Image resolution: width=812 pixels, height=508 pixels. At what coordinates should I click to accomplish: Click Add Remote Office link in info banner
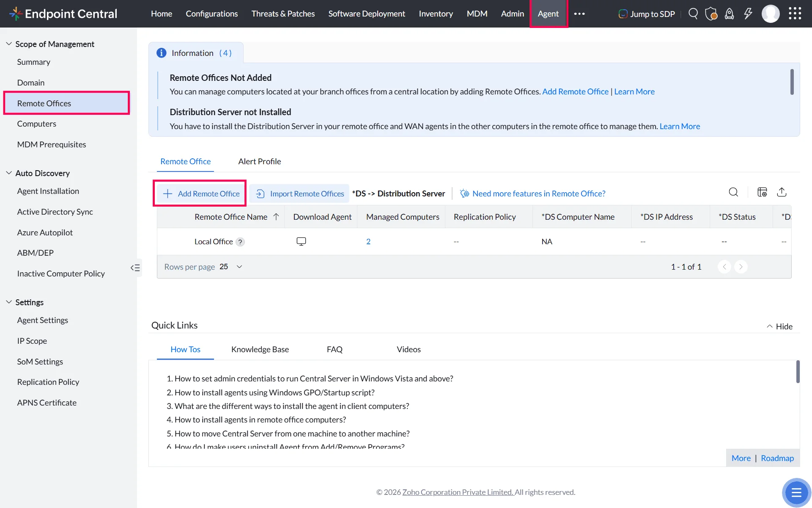coord(575,91)
